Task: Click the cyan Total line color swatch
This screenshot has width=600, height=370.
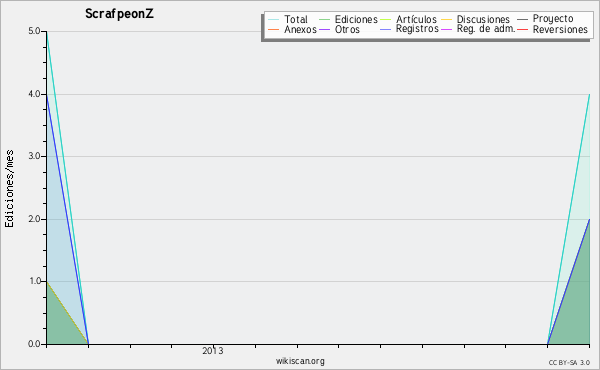Action: point(274,20)
